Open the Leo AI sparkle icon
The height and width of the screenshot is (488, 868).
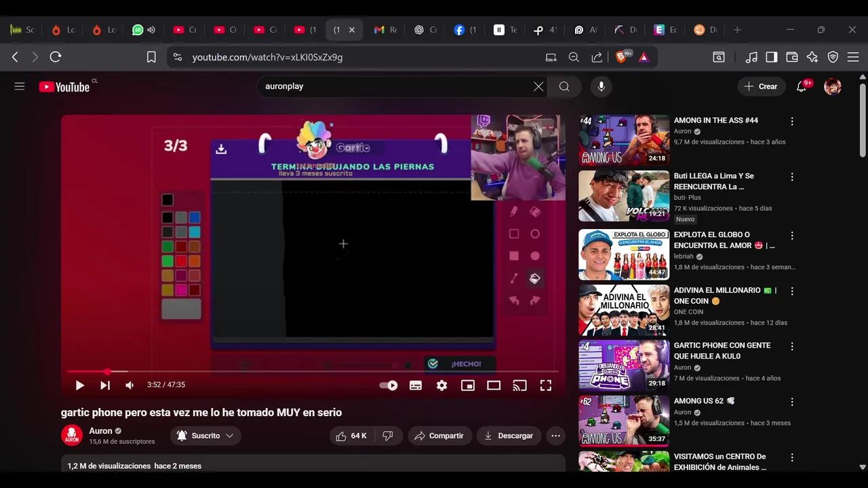[812, 58]
